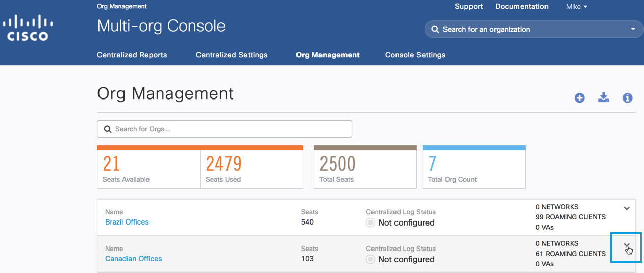Click magnifier icon in Search for Orgs field
The height and width of the screenshot is (273, 644).
108,129
